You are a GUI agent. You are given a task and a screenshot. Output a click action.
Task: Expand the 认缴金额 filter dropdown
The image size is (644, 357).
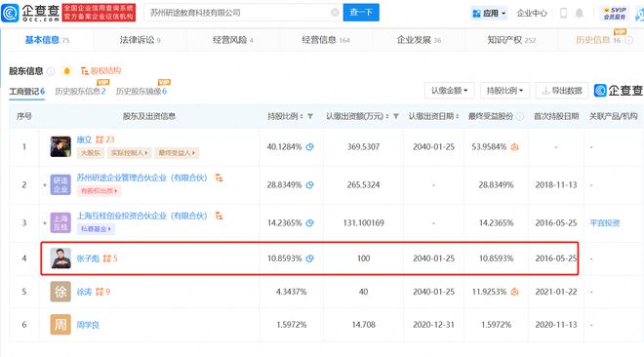pyautogui.click(x=449, y=91)
